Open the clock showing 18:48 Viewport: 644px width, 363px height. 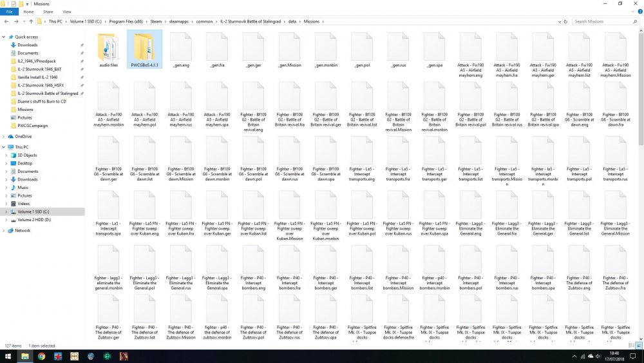click(614, 357)
